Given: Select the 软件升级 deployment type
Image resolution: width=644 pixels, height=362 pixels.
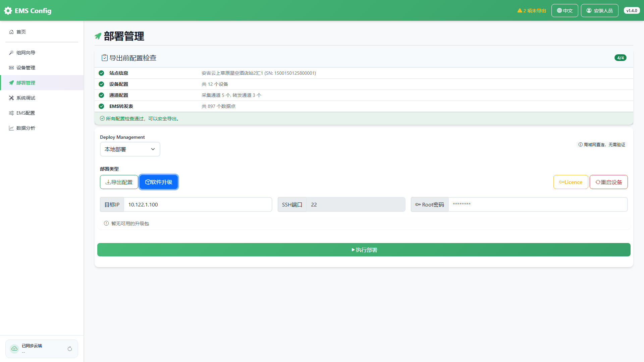Looking at the screenshot, I should click(x=159, y=182).
